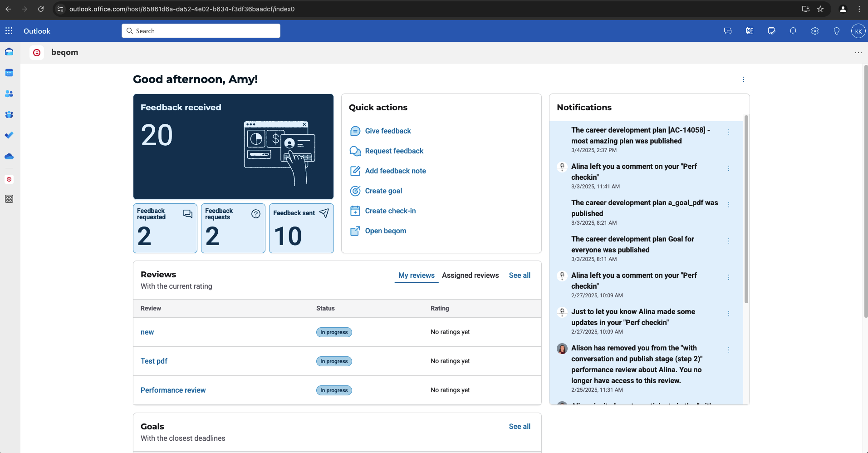The image size is (868, 453).
Task: Click Give feedback quick action
Action: (x=387, y=131)
